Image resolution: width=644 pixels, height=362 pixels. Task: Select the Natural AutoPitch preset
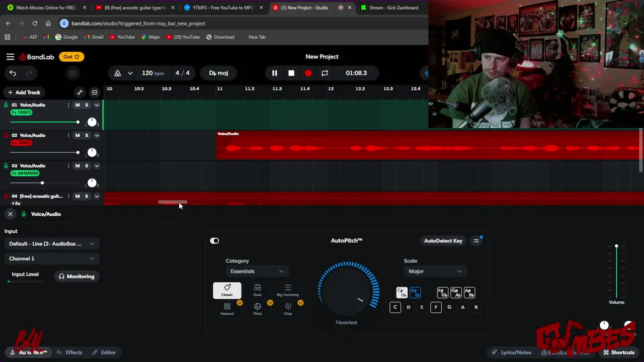coord(227,309)
